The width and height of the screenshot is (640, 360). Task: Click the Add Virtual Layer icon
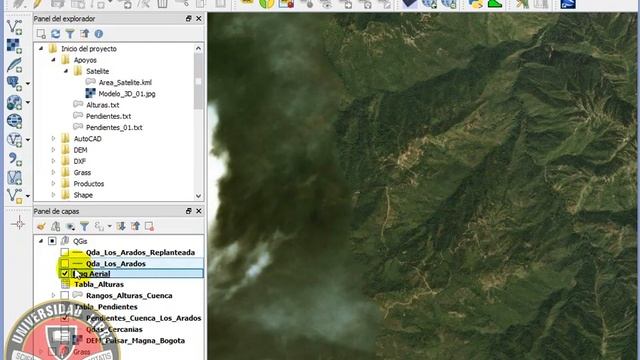(14, 177)
